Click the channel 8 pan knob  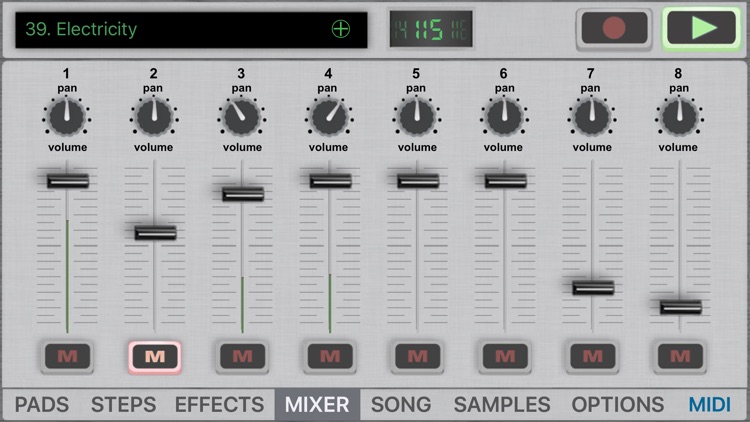pos(679,116)
